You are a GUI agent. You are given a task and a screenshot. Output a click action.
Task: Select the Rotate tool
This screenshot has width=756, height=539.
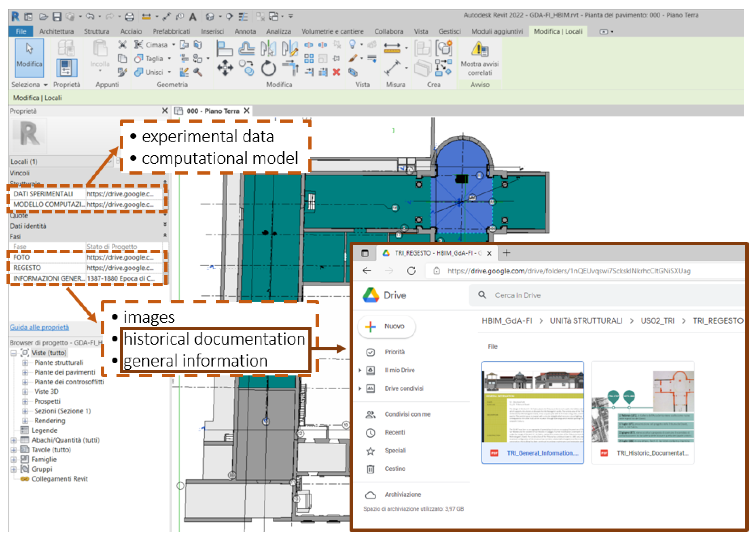268,68
